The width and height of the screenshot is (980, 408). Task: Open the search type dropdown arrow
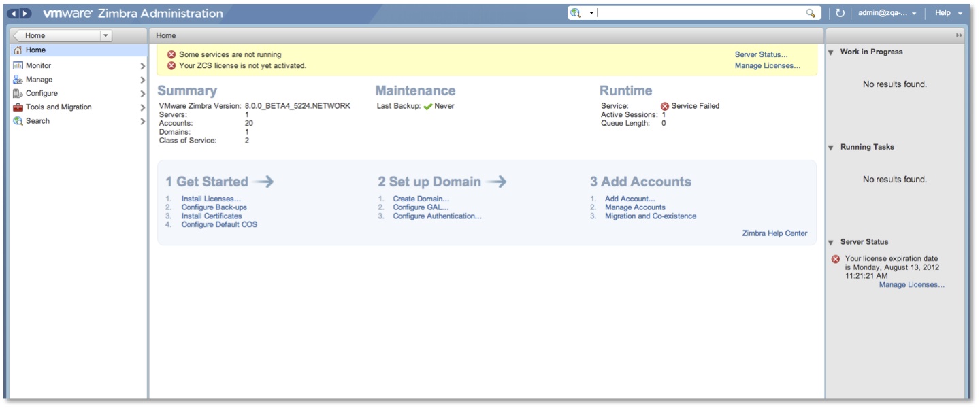(592, 13)
